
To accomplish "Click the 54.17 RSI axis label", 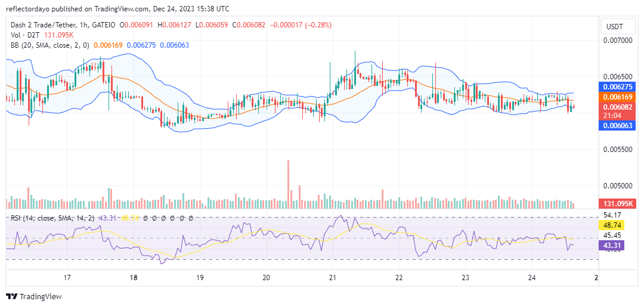I will 613,215.
